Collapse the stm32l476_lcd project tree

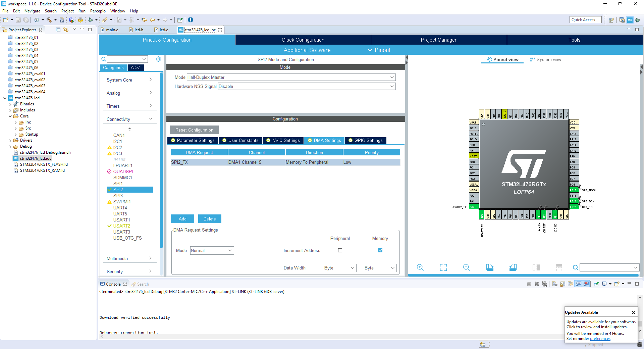(5, 98)
